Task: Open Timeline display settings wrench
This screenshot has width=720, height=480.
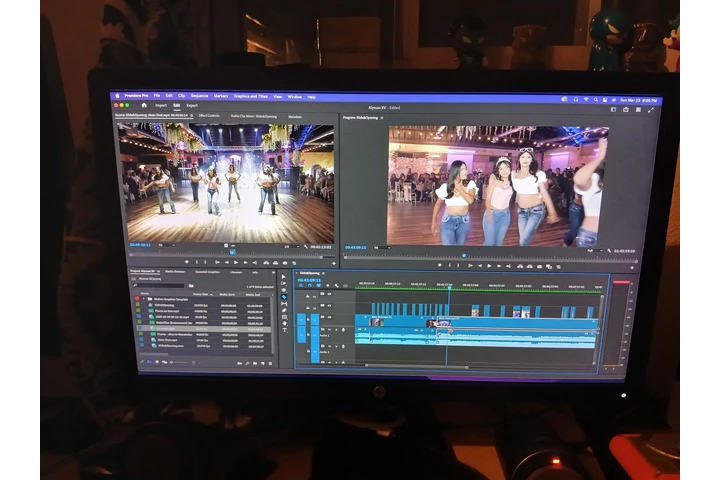Action: coord(337,286)
